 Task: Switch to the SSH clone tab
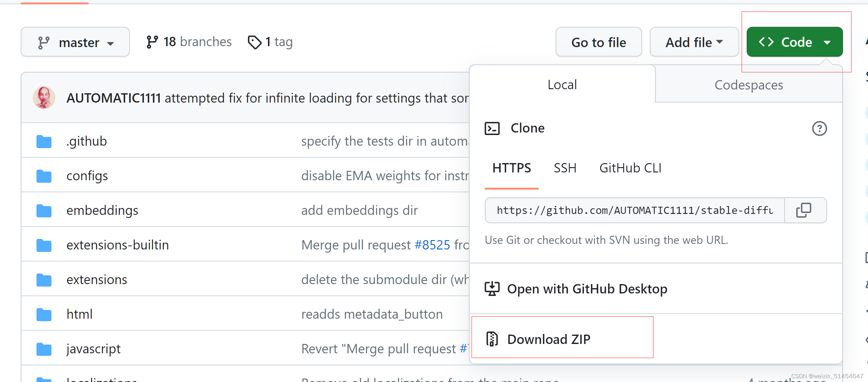pos(565,167)
